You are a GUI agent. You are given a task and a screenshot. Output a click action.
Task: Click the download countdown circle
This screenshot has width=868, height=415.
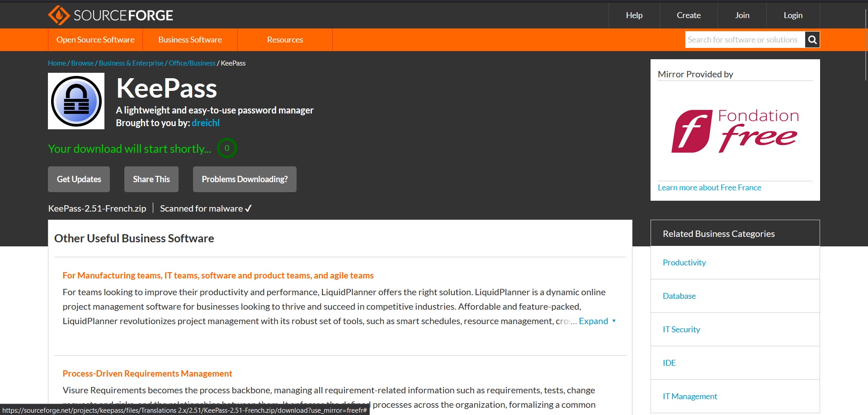227,148
